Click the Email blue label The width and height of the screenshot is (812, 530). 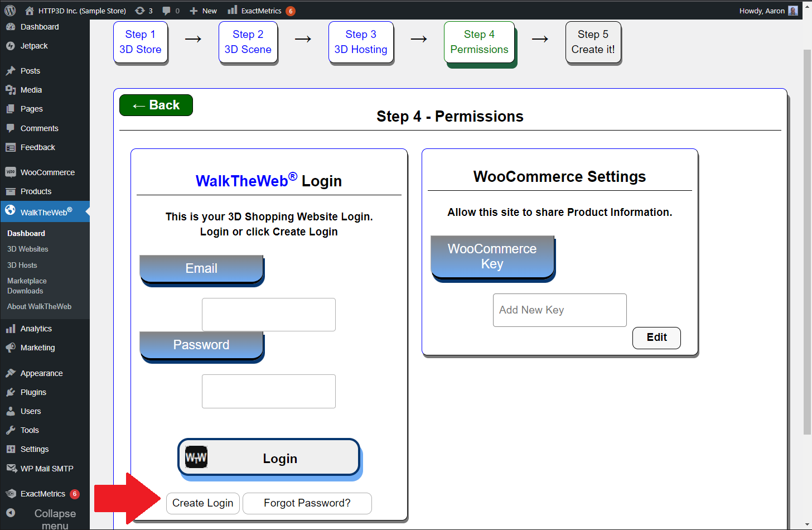click(x=201, y=269)
